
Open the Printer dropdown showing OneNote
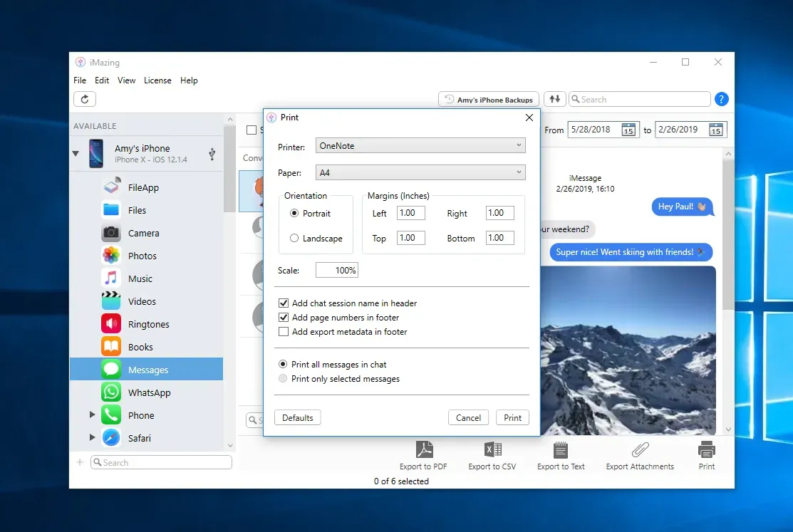pyautogui.click(x=420, y=145)
